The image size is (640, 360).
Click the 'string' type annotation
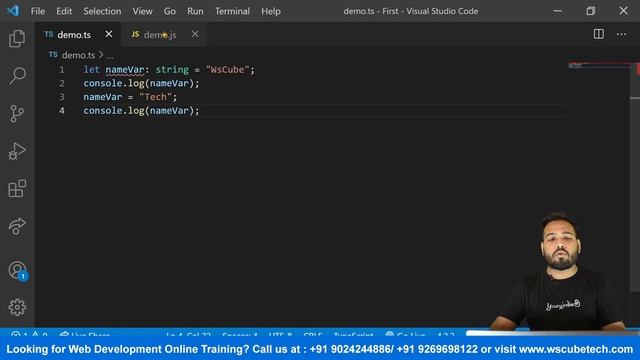tap(172, 70)
